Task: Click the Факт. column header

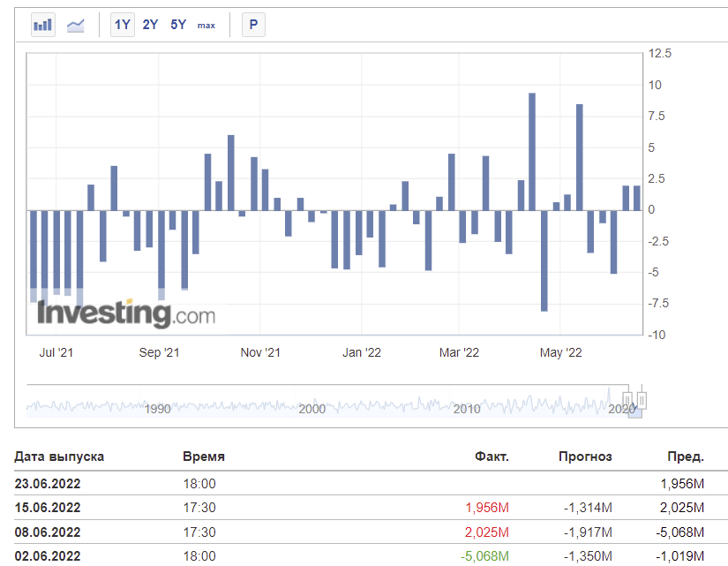Action: coord(492,457)
